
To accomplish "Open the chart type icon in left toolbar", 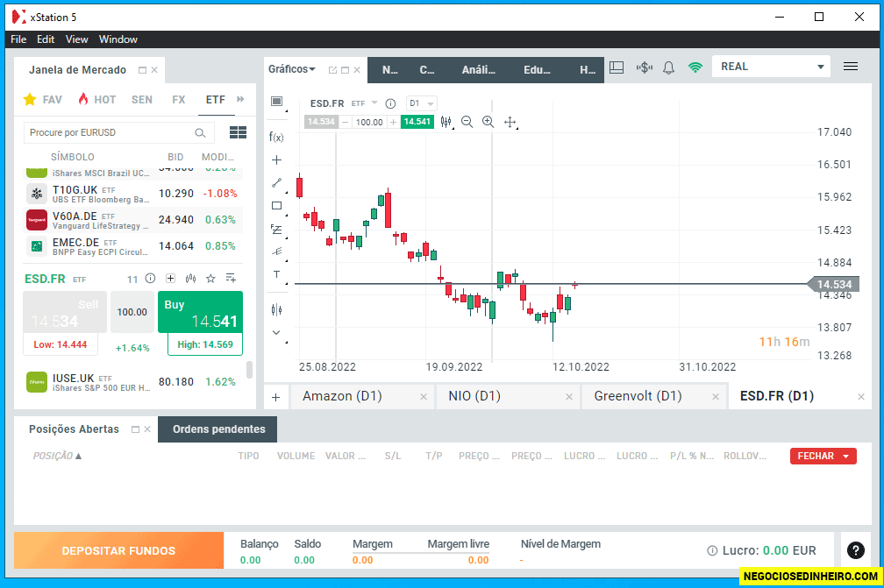I will (x=276, y=309).
